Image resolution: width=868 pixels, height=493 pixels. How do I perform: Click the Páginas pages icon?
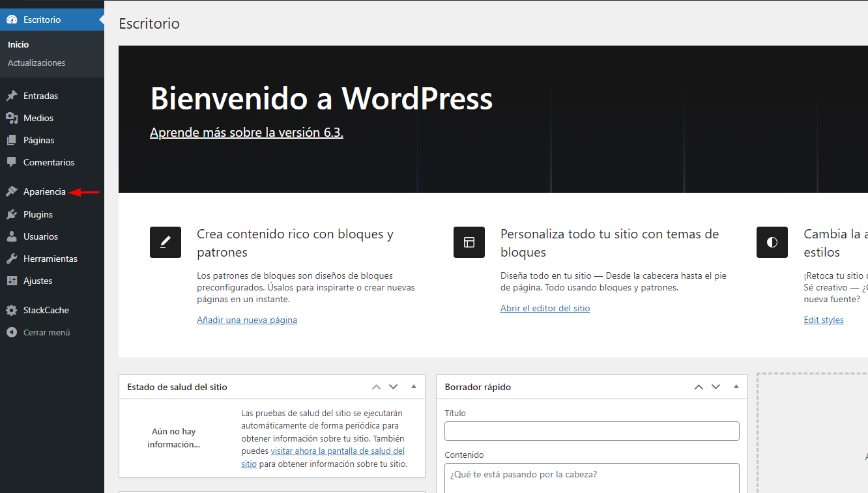pyautogui.click(x=12, y=140)
